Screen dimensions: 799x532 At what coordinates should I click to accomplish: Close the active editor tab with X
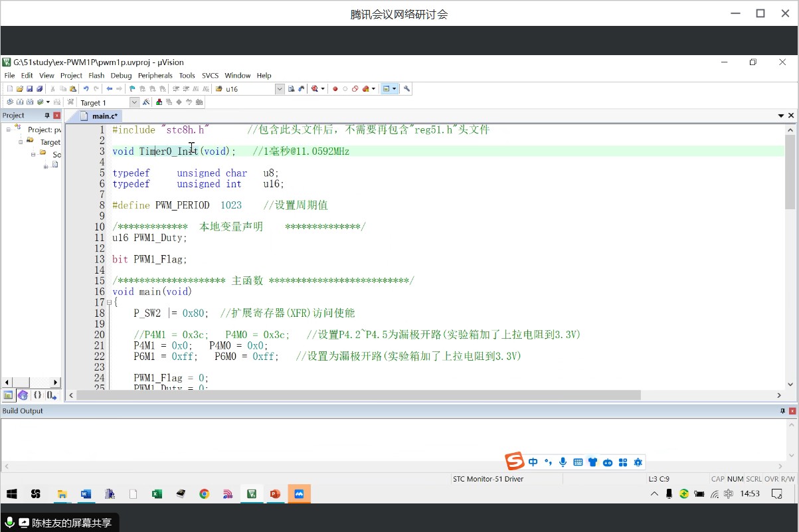(791, 116)
